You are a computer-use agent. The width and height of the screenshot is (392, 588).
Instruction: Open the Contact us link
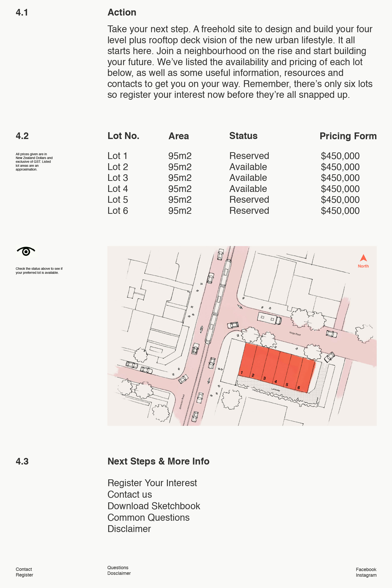[x=130, y=494]
